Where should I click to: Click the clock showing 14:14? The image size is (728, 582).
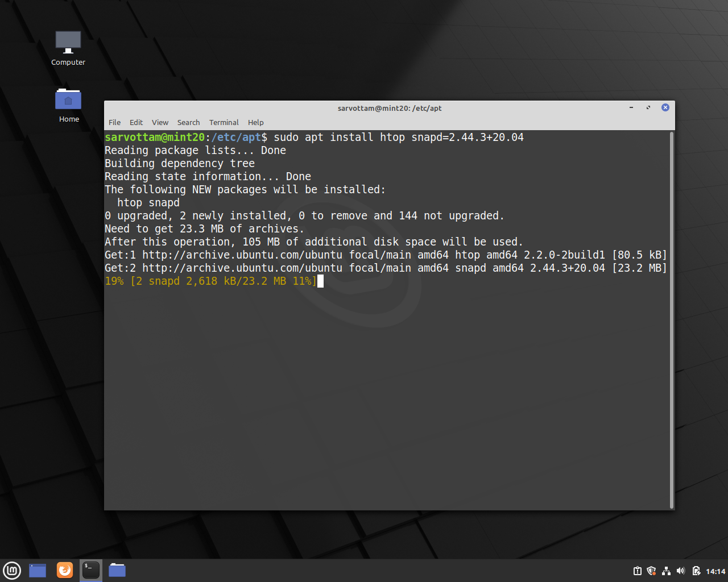click(715, 571)
